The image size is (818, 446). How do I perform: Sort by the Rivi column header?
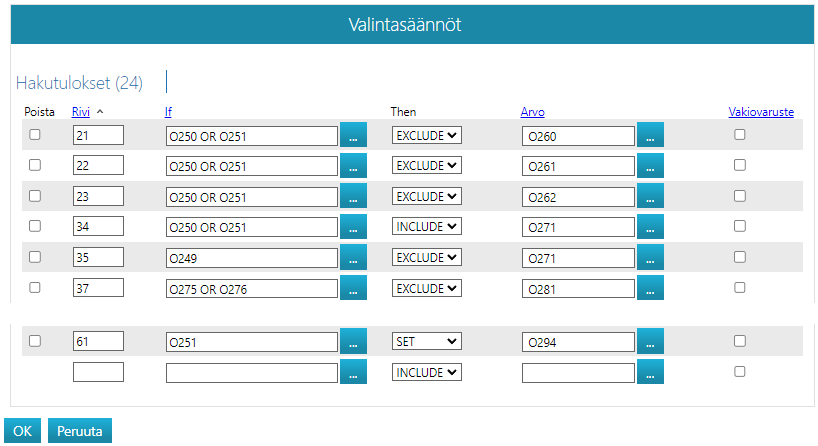pos(82,112)
